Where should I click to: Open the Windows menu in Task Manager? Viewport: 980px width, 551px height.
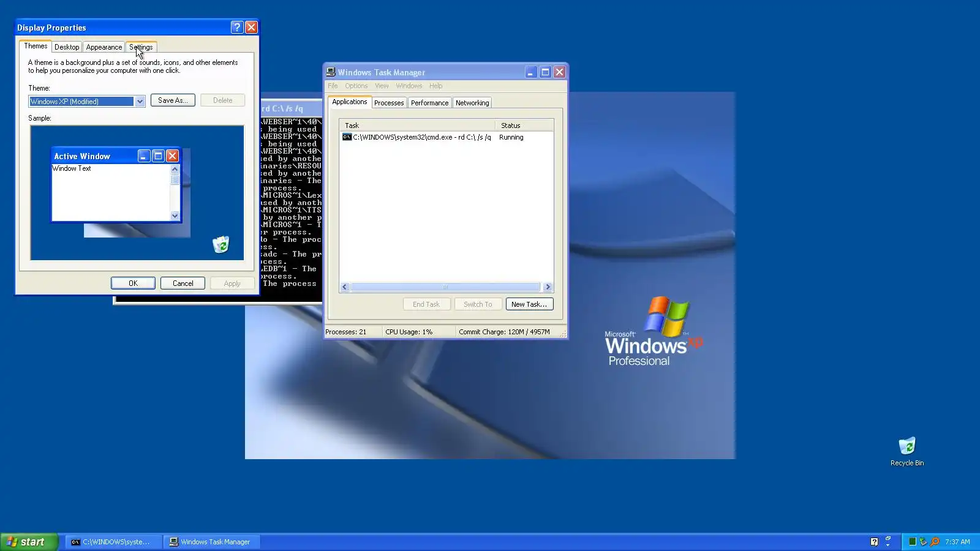pos(409,86)
